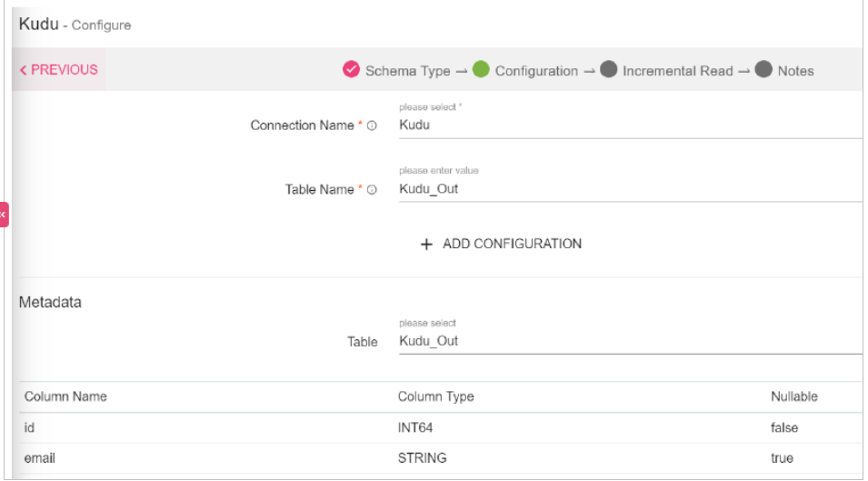The height and width of the screenshot is (481, 868).
Task: Open the Configuration step label
Action: [x=536, y=71]
